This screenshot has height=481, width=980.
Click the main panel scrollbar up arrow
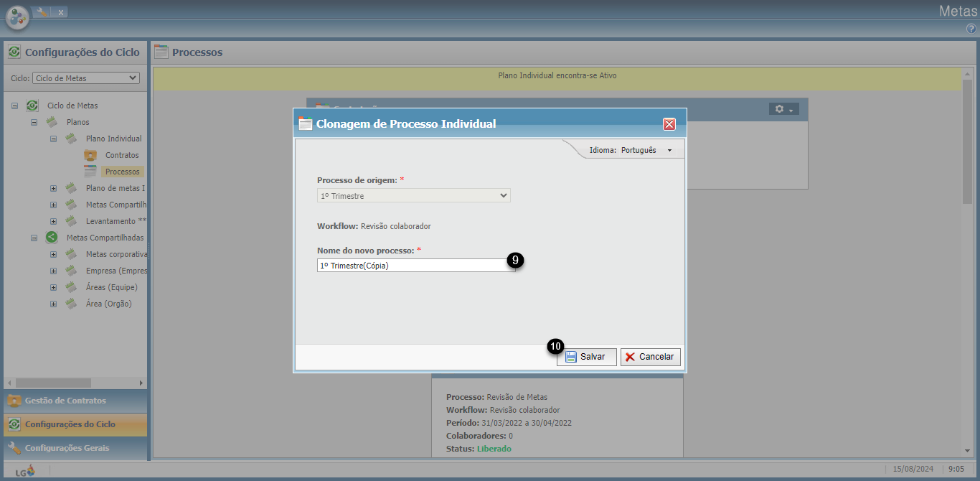point(966,74)
